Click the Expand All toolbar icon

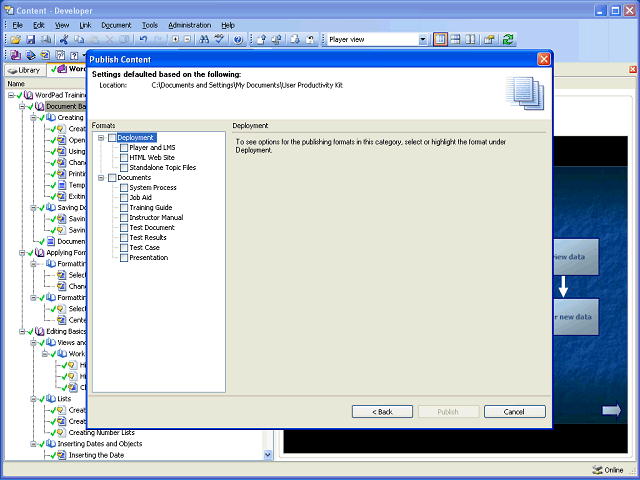coord(176,40)
